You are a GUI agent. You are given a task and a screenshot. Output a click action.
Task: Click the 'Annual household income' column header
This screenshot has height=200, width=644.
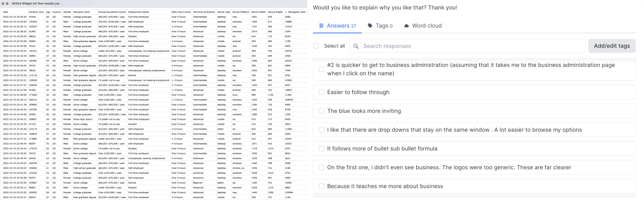click(x=112, y=12)
